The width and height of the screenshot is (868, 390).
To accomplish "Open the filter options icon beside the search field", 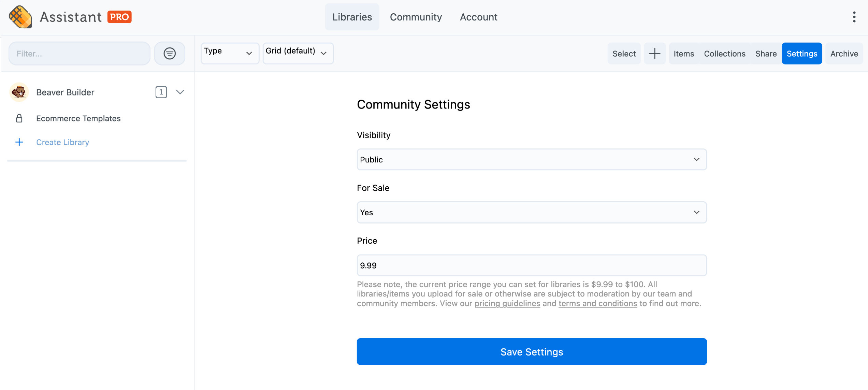I will [x=170, y=53].
